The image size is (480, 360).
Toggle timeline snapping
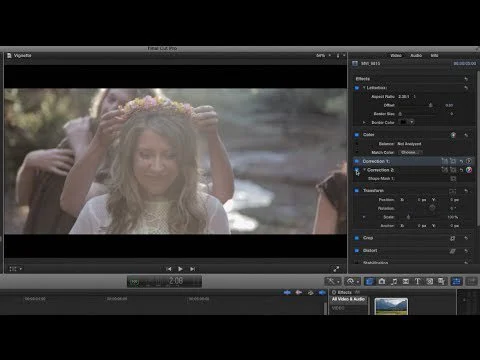[322, 293]
